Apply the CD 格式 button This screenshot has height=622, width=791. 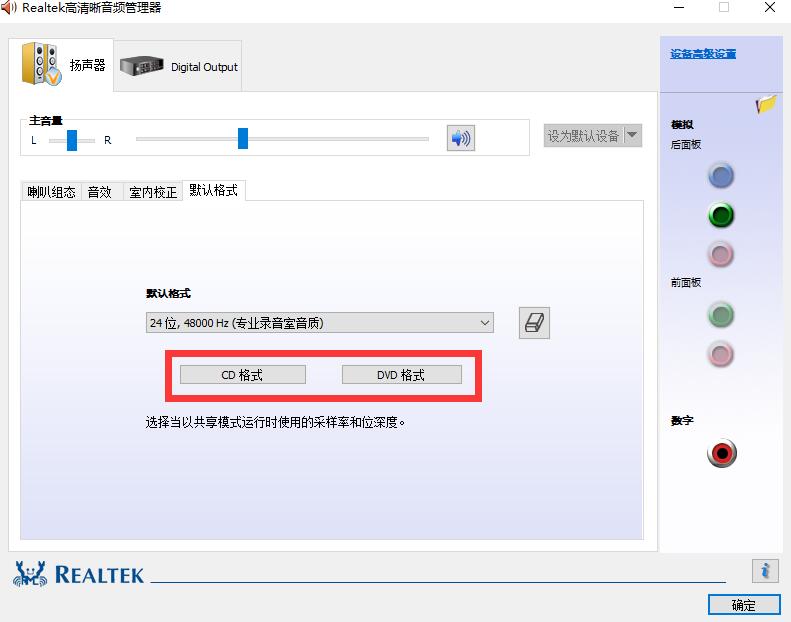click(x=243, y=375)
